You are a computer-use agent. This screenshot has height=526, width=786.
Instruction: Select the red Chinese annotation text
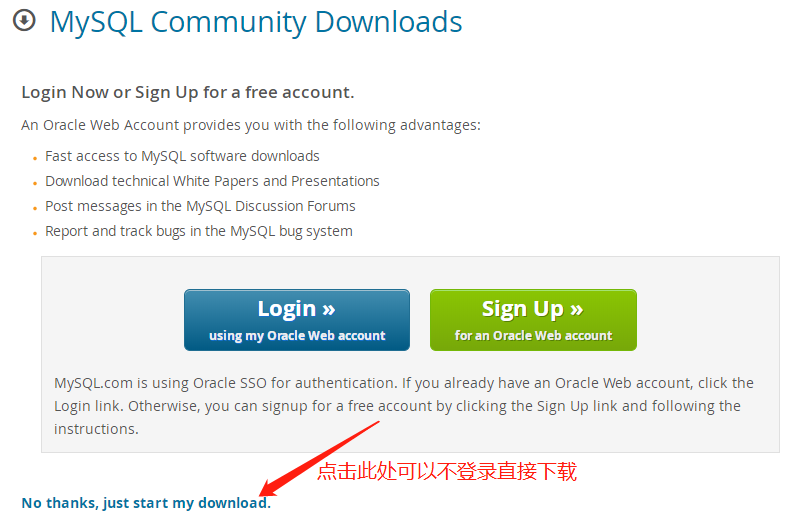(447, 471)
